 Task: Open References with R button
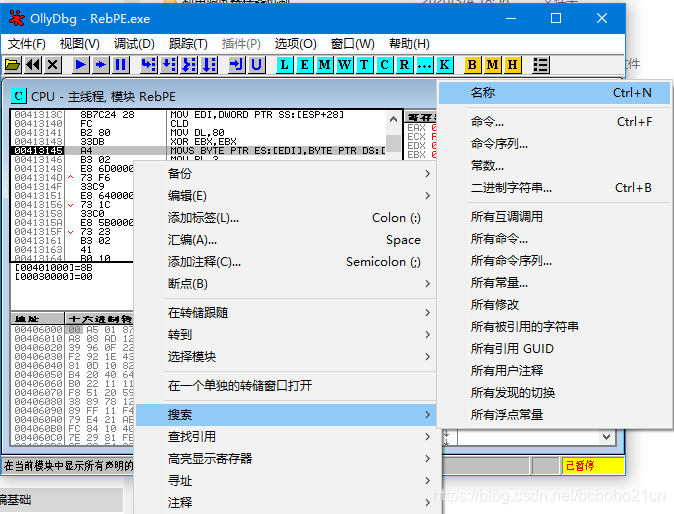(x=404, y=65)
